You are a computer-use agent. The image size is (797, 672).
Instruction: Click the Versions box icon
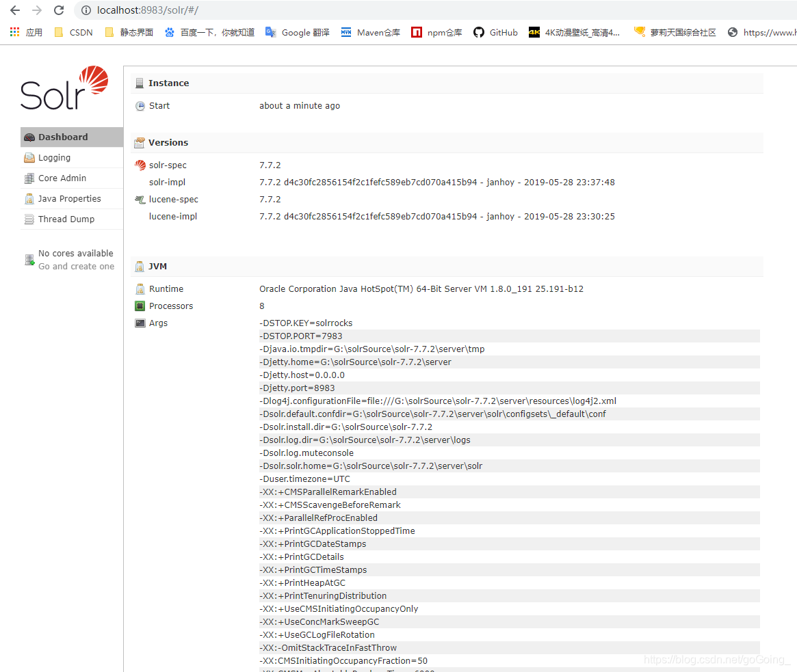140,143
